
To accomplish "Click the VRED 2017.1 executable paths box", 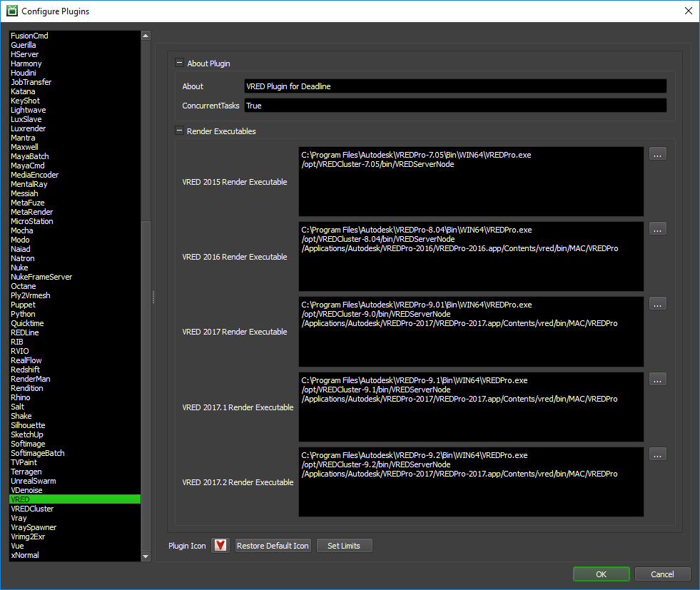I will click(471, 407).
